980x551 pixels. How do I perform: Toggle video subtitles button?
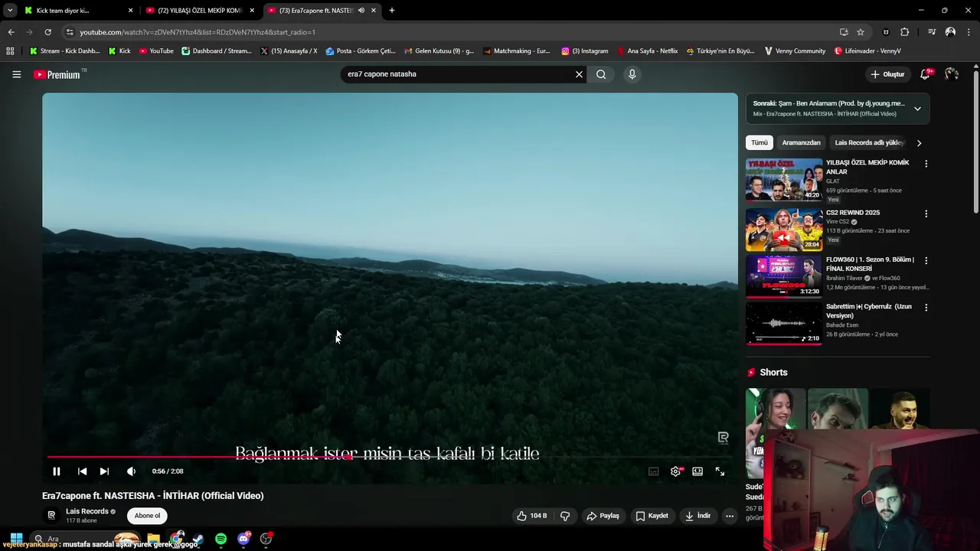click(653, 471)
